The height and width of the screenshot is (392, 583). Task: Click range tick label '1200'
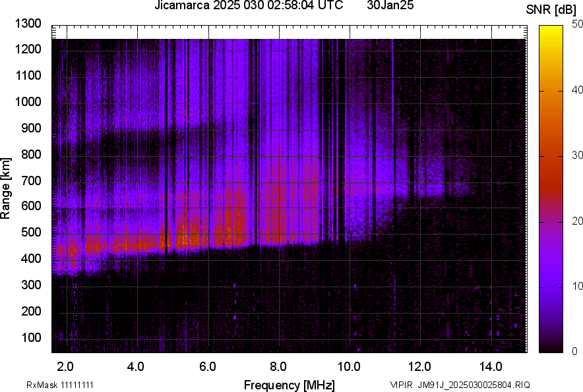[x=28, y=49]
